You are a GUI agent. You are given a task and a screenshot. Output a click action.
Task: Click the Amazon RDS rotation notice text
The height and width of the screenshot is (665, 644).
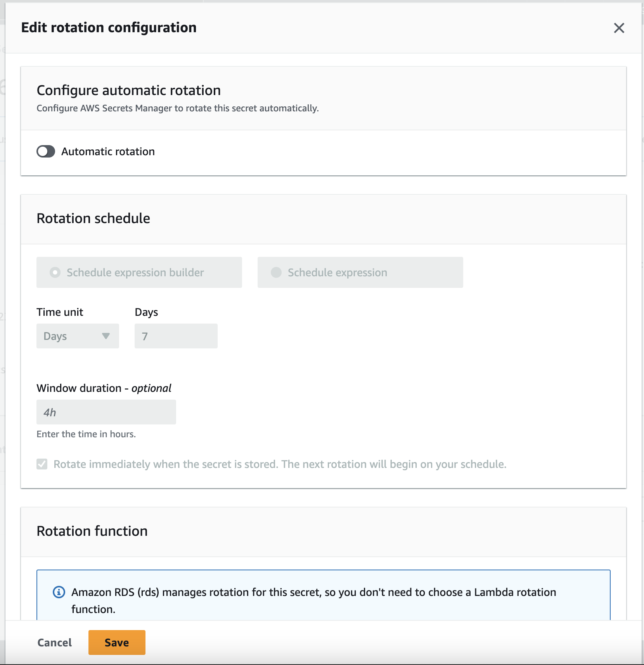(x=313, y=592)
